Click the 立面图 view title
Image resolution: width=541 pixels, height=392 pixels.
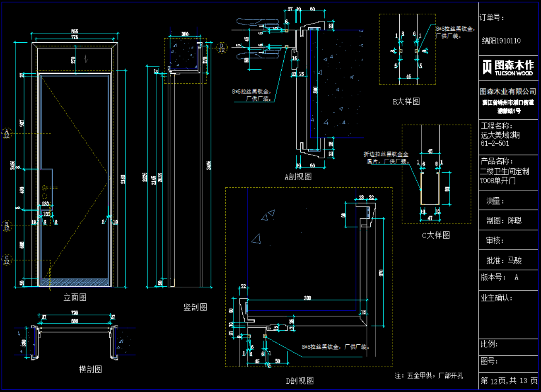(x=75, y=298)
